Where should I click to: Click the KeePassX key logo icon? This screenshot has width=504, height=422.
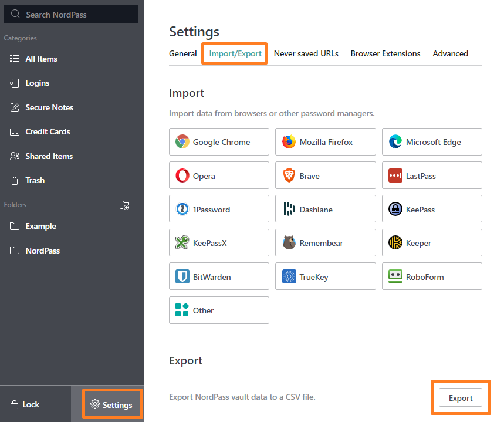[x=182, y=242]
